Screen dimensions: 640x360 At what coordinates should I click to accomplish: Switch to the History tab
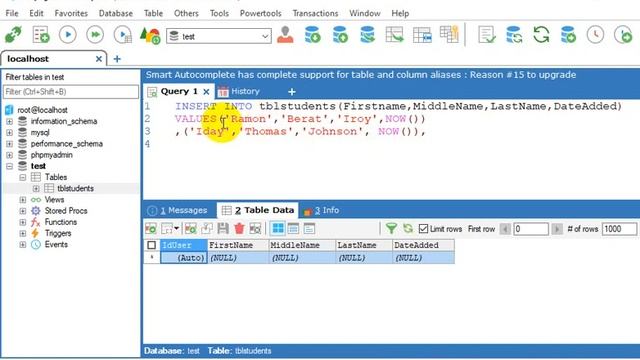[x=239, y=91]
